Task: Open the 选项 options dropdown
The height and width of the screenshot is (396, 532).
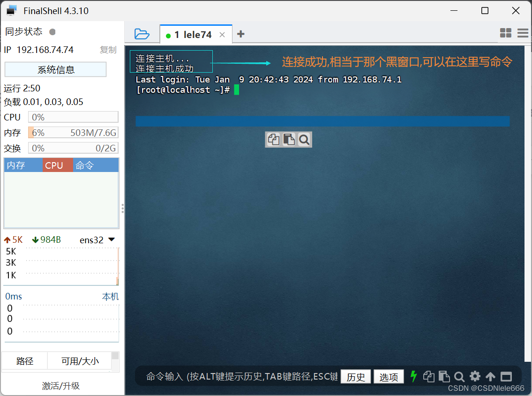Action: click(389, 376)
